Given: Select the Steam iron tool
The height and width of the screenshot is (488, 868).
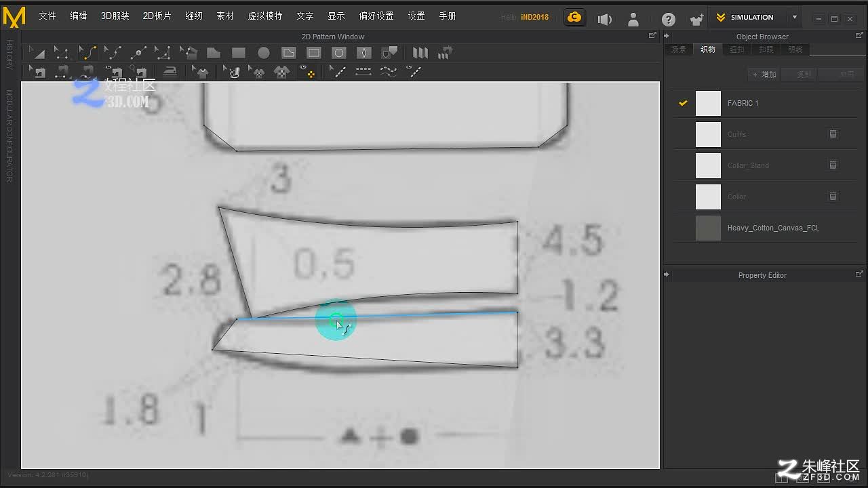Looking at the screenshot, I should pyautogui.click(x=170, y=71).
